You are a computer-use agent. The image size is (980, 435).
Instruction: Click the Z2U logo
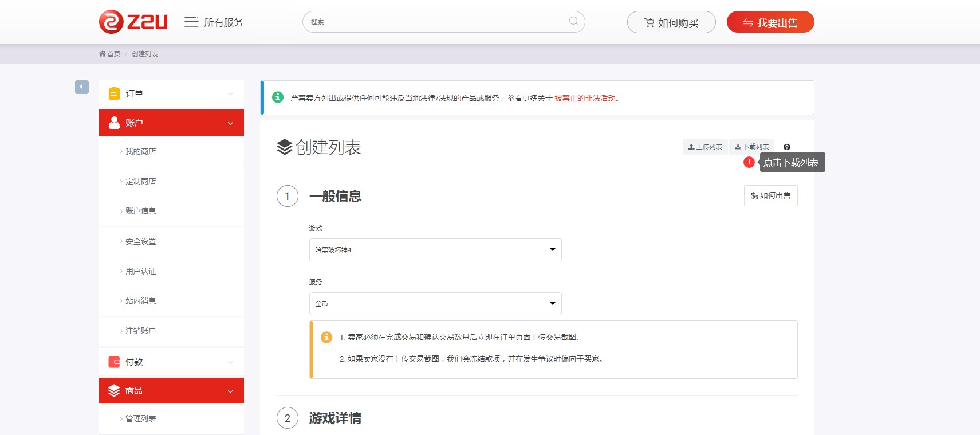(x=133, y=22)
